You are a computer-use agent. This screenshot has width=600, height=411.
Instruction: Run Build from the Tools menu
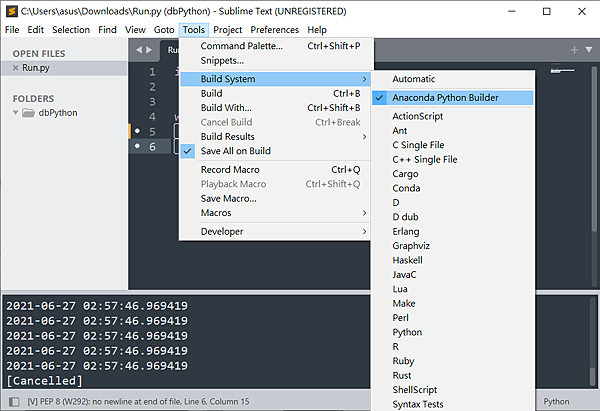274,93
